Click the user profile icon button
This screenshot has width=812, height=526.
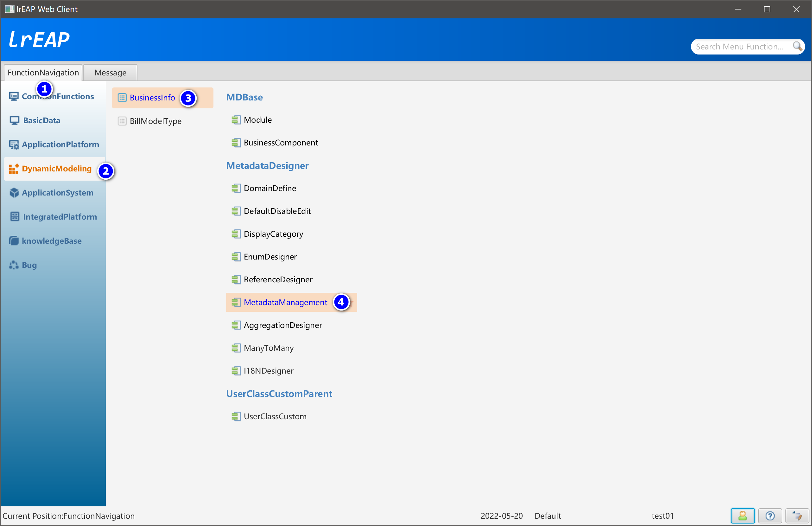tap(743, 516)
